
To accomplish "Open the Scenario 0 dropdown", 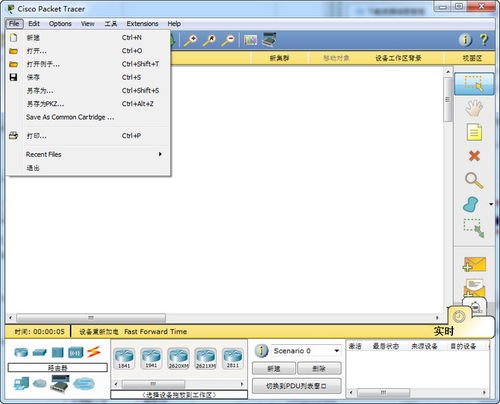I will [306, 351].
